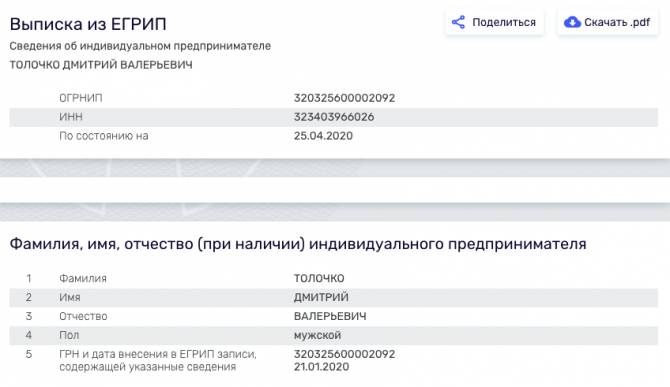Click the ОГРНИП field label

coord(81,98)
